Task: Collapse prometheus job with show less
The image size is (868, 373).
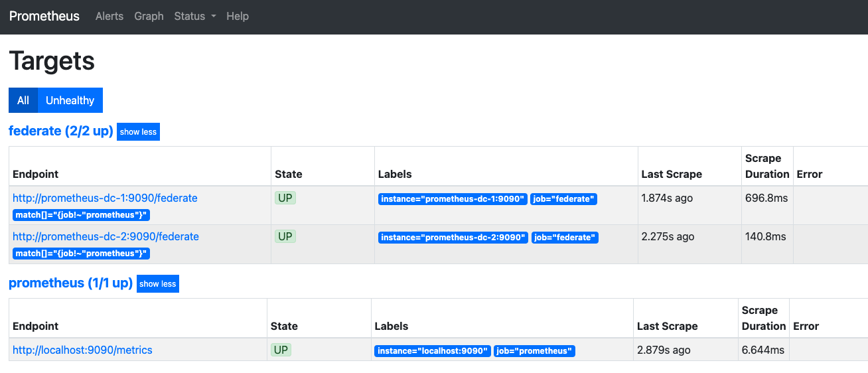Action: [x=157, y=283]
